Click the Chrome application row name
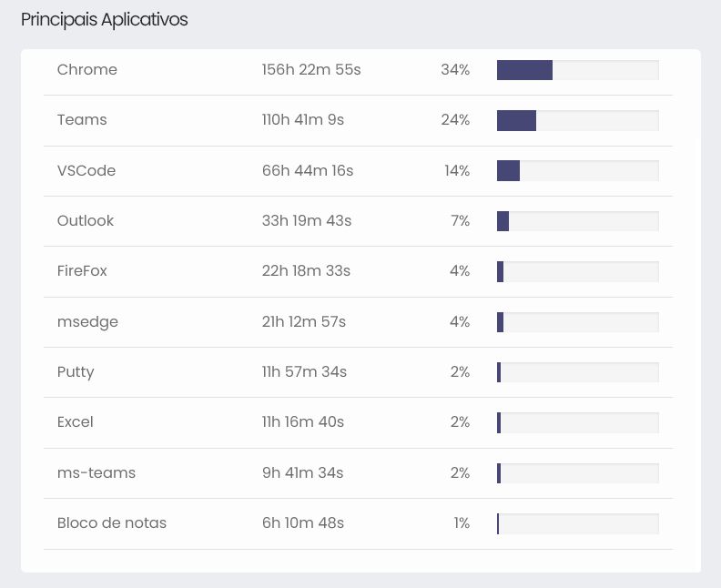The height and width of the screenshot is (588, 721). click(x=87, y=70)
